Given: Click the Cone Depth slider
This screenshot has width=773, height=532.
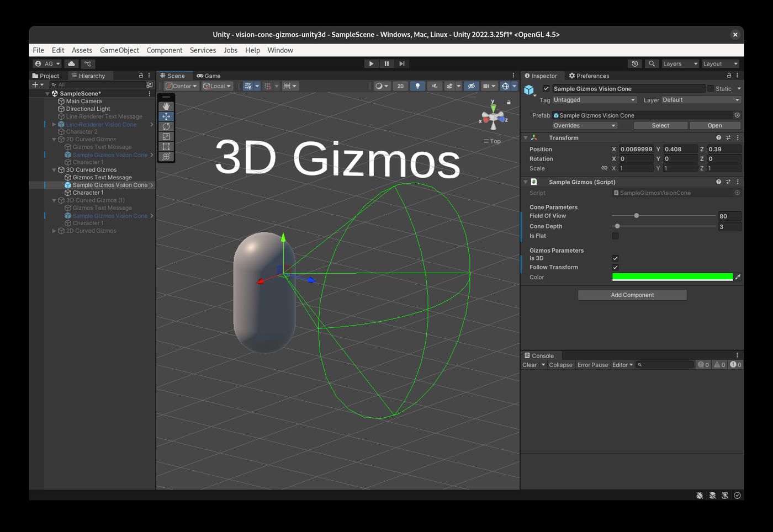Looking at the screenshot, I should click(x=664, y=226).
